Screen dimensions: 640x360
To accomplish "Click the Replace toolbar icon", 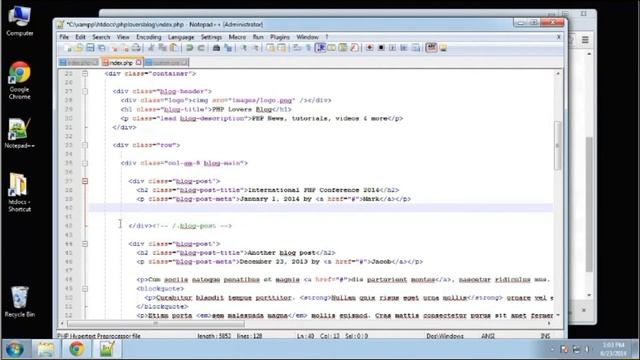I will (228, 48).
